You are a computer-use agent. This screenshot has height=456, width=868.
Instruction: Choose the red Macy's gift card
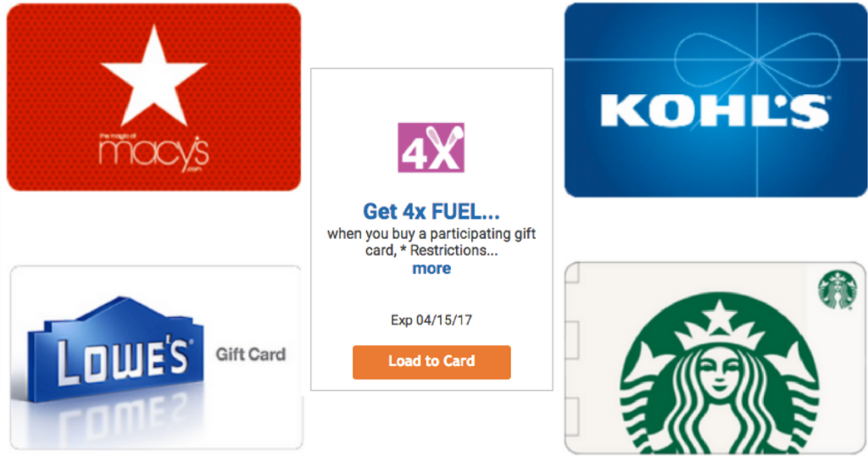pyautogui.click(x=154, y=97)
